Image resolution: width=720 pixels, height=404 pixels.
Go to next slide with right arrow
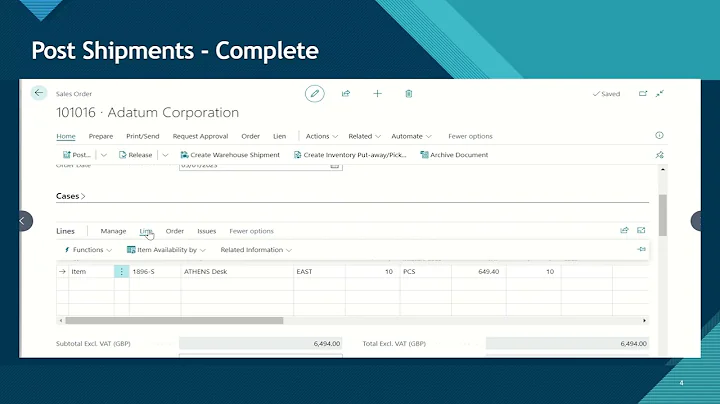(696, 221)
